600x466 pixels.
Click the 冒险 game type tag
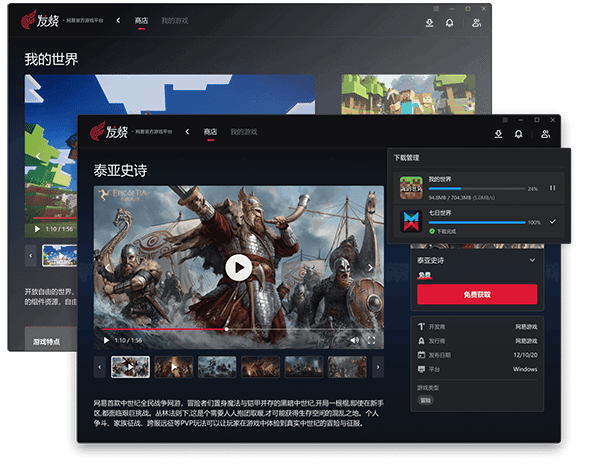point(425,400)
